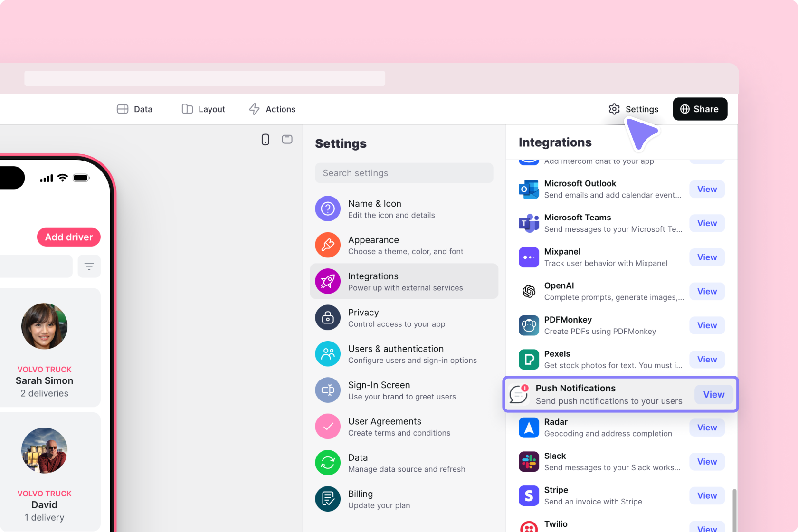Open the Appearance paintbrush icon
798x532 pixels.
[x=328, y=245]
